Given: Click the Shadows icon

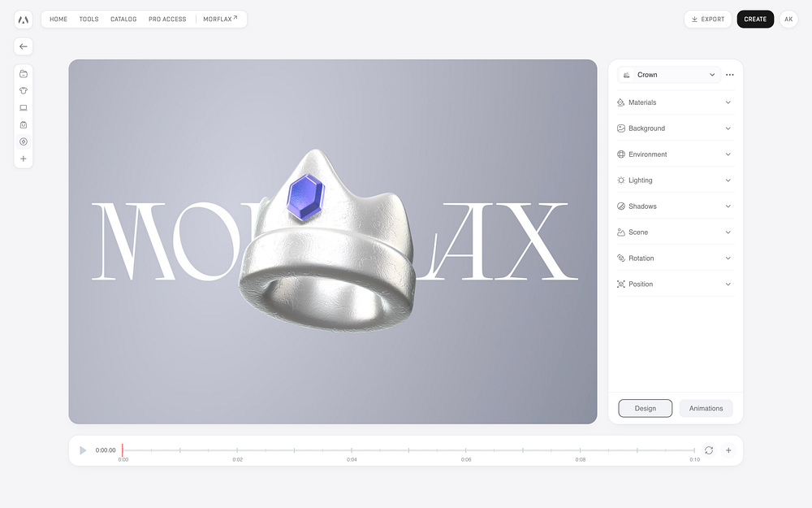Looking at the screenshot, I should (621, 206).
